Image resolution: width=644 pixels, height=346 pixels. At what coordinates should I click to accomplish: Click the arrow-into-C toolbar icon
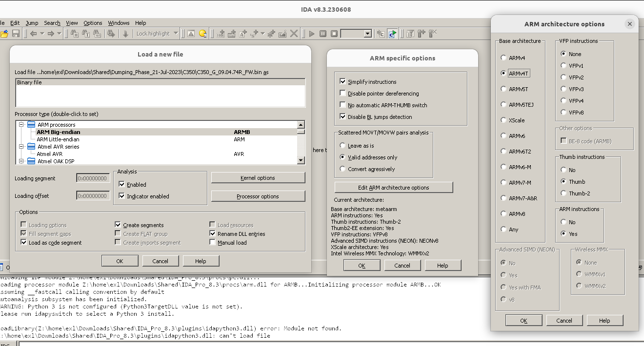click(381, 34)
